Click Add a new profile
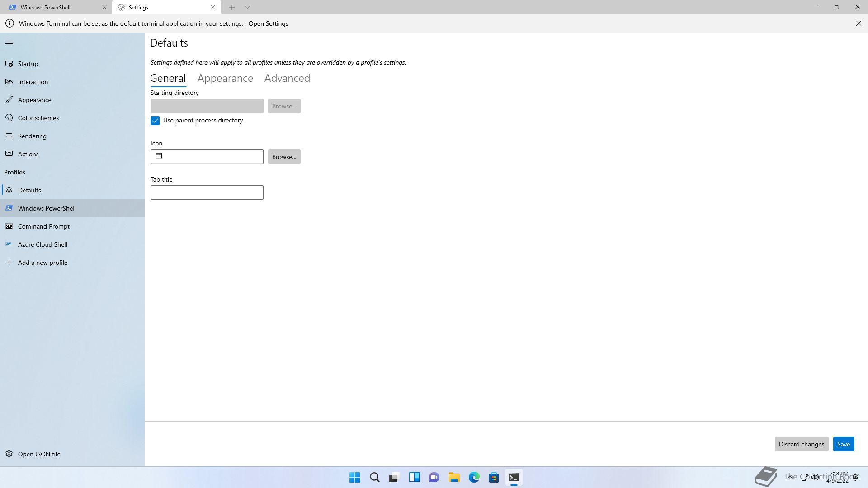This screenshot has width=868, height=488. click(72, 263)
